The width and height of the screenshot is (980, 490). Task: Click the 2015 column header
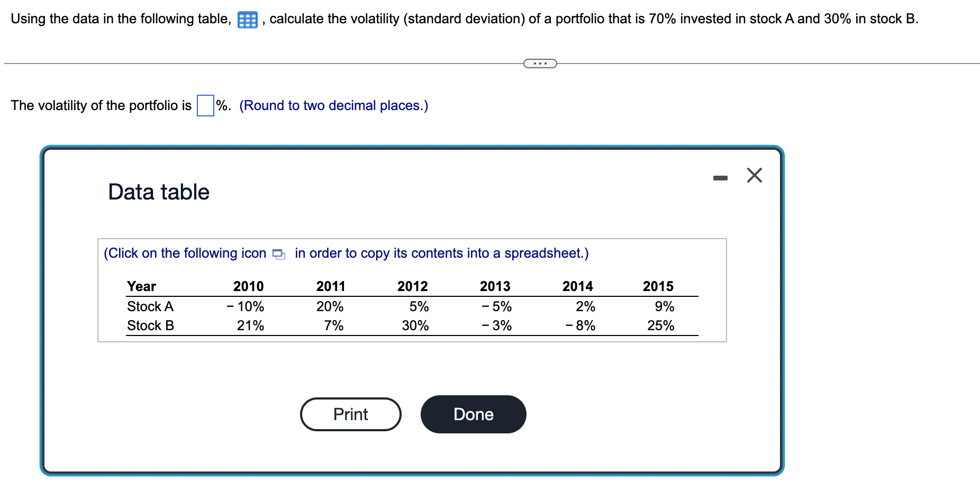[658, 286]
